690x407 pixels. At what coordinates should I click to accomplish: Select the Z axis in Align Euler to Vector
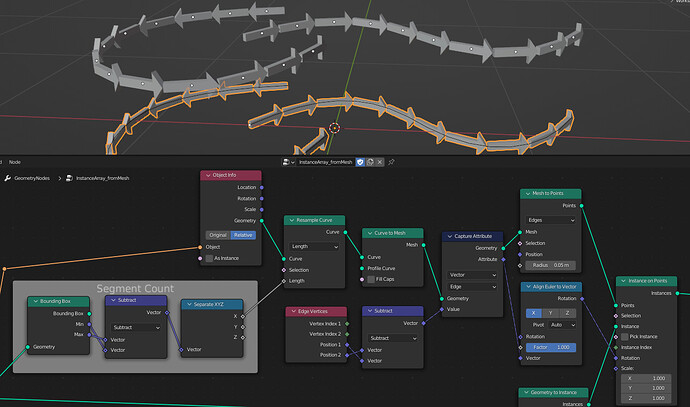[x=567, y=313]
